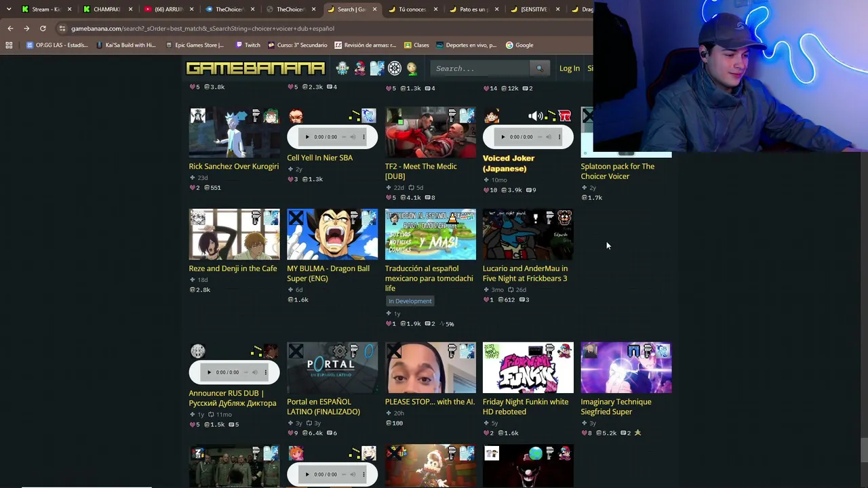Open Lucario and AnderMau Frickbears 3 link
Screen dimensions: 868x488
pos(526,273)
